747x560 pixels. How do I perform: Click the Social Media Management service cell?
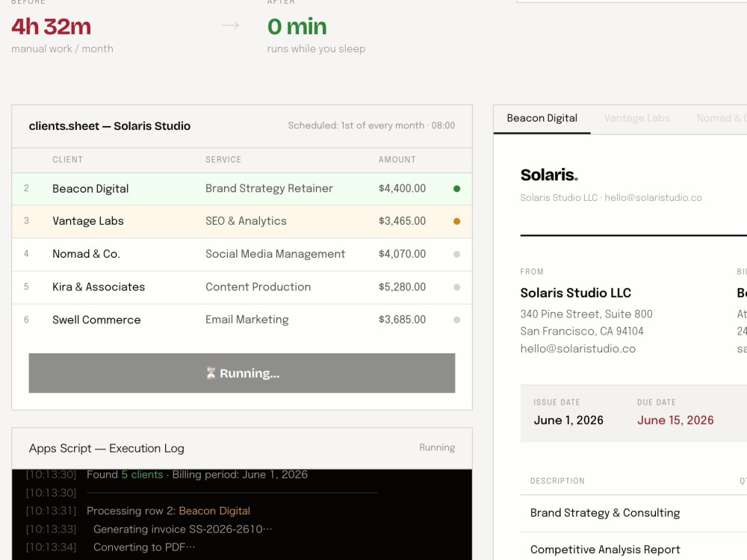point(275,254)
